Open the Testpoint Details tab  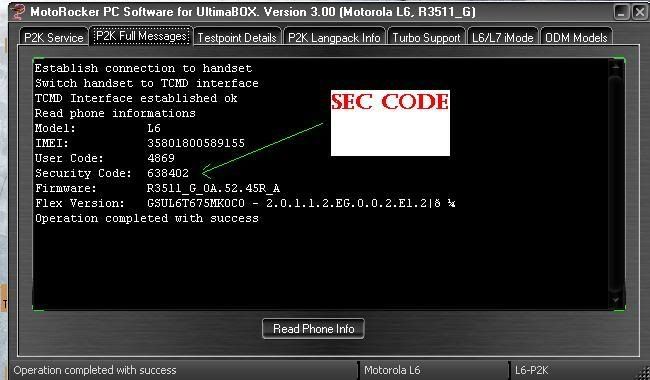tap(237, 37)
